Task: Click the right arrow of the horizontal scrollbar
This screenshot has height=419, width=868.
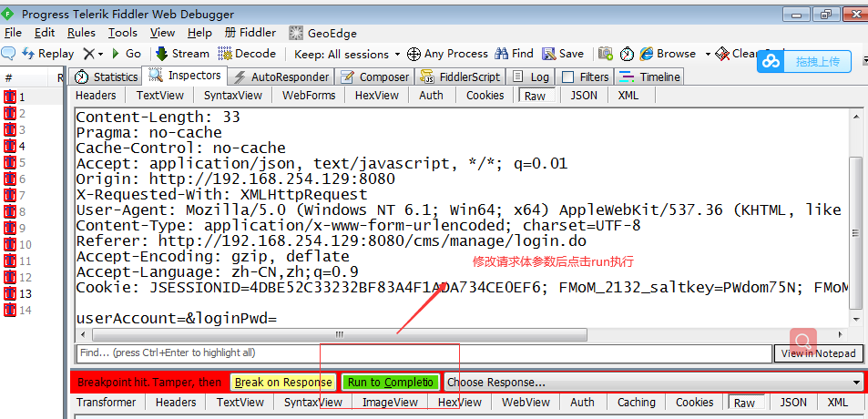Action: coord(841,334)
